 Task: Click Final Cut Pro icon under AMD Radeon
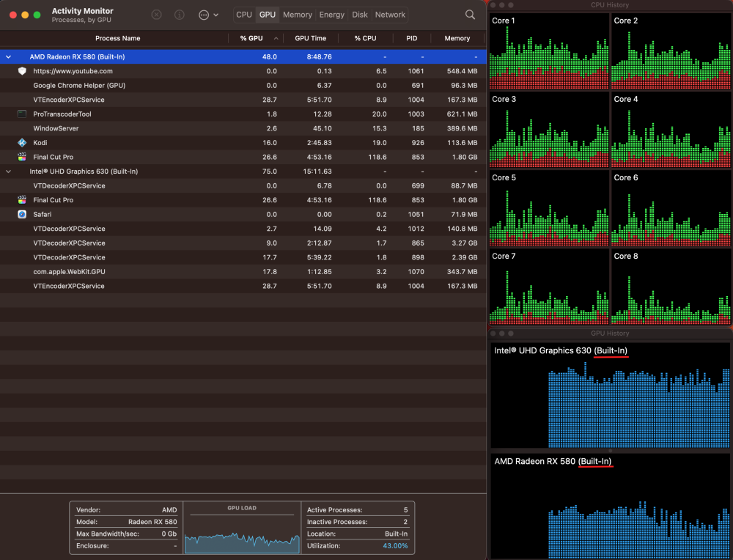pos(22,157)
